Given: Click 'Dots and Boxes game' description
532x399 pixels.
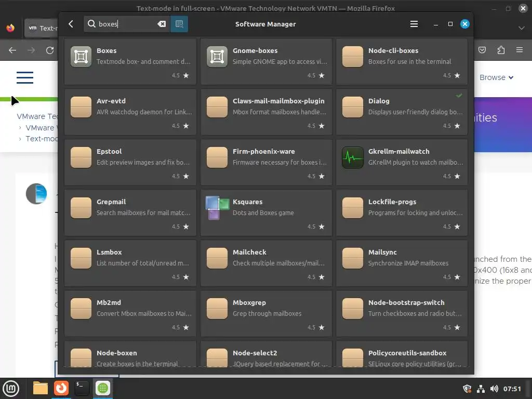Looking at the screenshot, I should pyautogui.click(x=263, y=212).
